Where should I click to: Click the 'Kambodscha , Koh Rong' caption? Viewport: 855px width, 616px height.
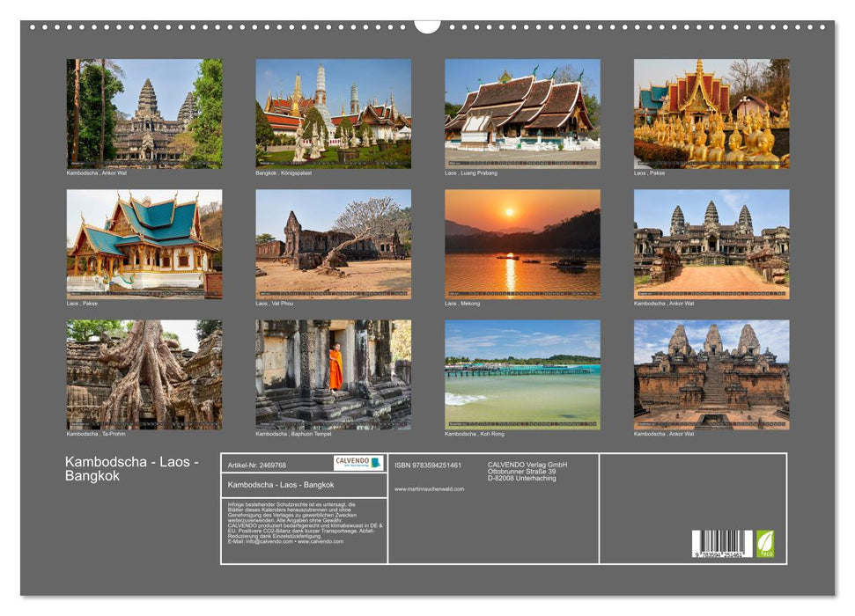tap(475, 434)
